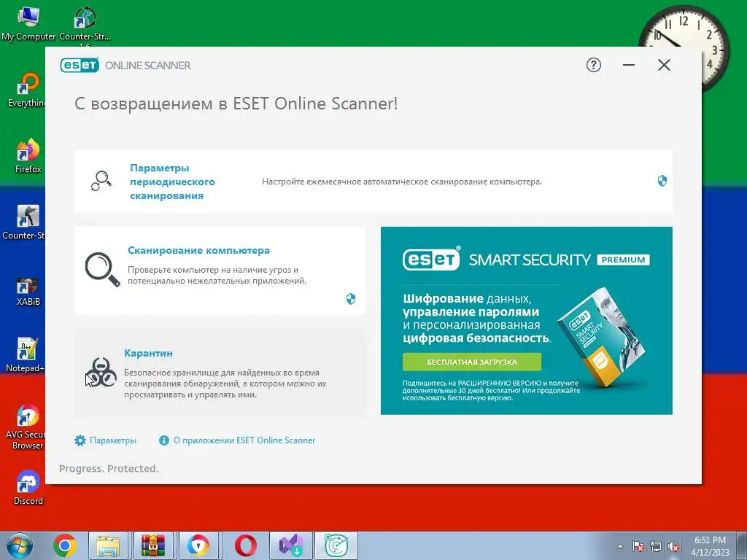This screenshot has height=560, width=747.
Task: Open Windows Explorer from the taskbar
Action: tap(108, 545)
